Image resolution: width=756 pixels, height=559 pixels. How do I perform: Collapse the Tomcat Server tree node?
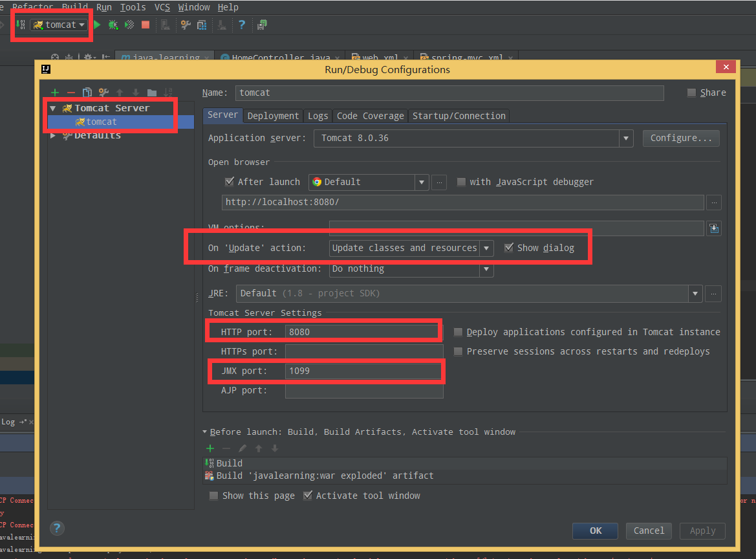53,108
